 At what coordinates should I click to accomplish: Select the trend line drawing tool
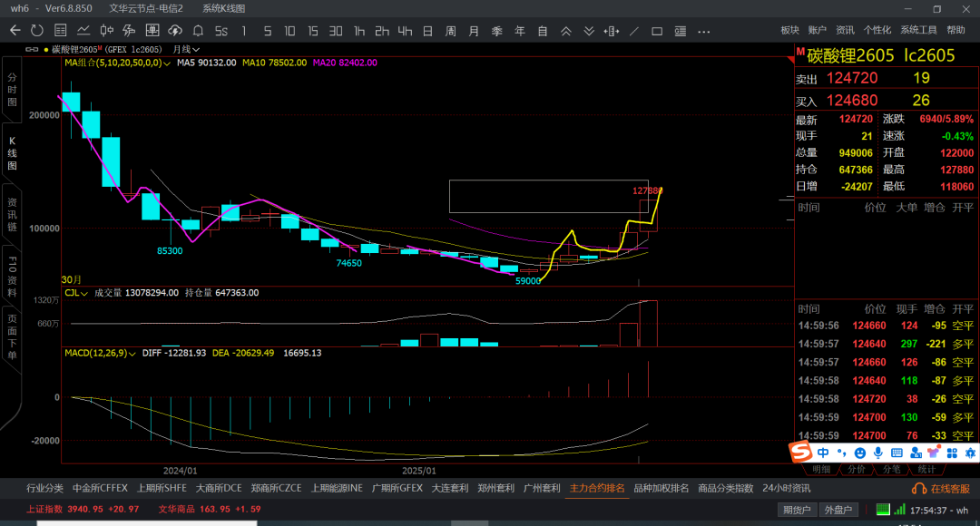coord(634,31)
